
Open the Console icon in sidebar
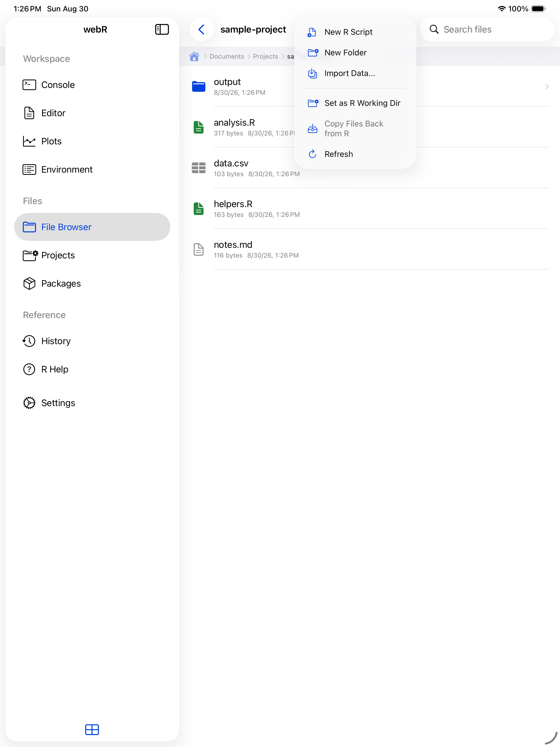click(x=29, y=85)
